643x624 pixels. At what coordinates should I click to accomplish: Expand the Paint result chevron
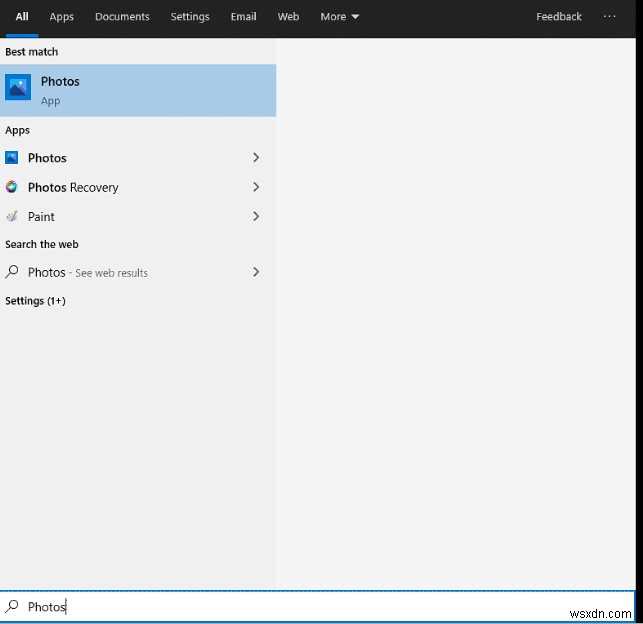(x=256, y=216)
